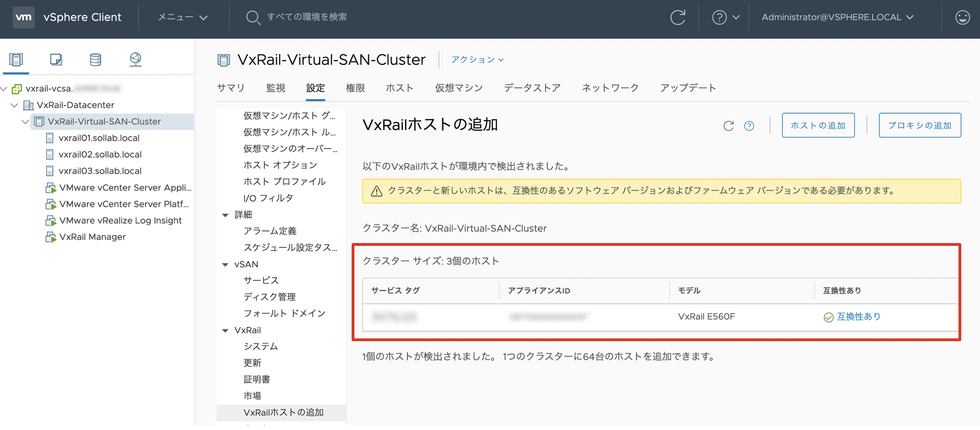Click the モデル column header
This screenshot has width=980, height=430.
coord(689,291)
